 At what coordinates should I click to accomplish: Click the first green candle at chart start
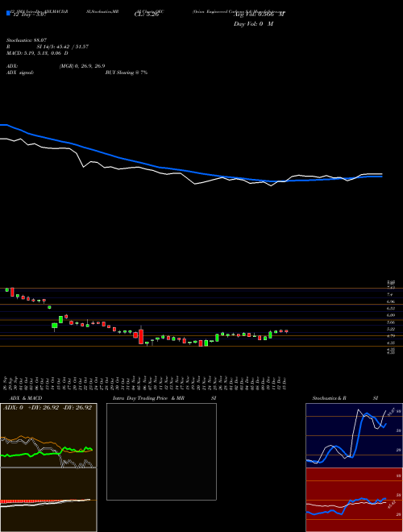[x=6, y=289]
